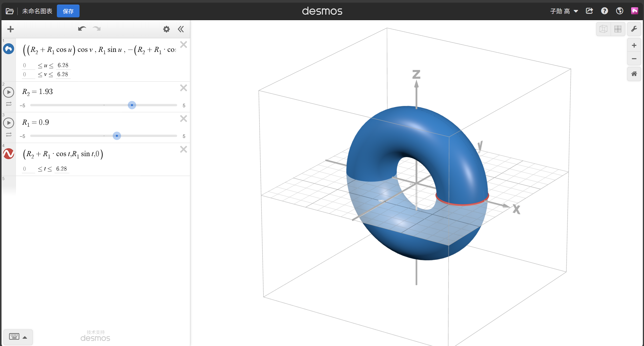Reset the view with the home button
The width and height of the screenshot is (644, 346).
[634, 74]
